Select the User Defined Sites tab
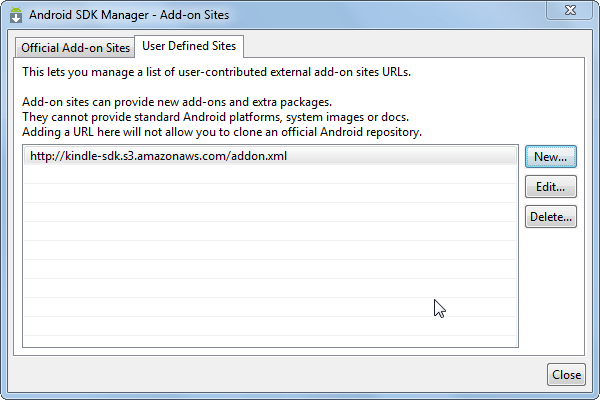 190,46
